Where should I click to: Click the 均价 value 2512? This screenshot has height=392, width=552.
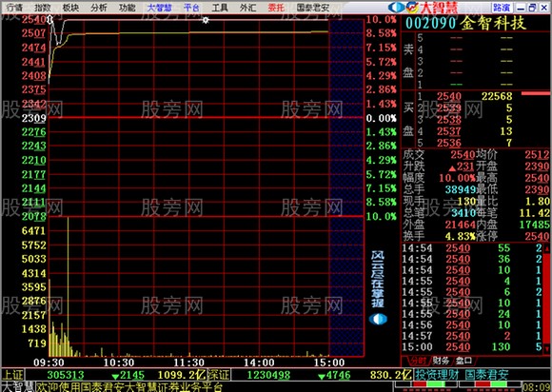click(537, 155)
